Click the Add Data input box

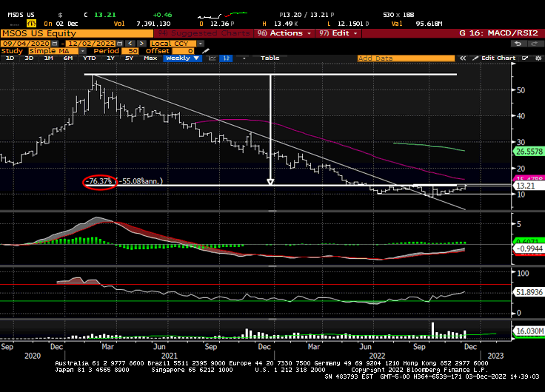(406, 58)
